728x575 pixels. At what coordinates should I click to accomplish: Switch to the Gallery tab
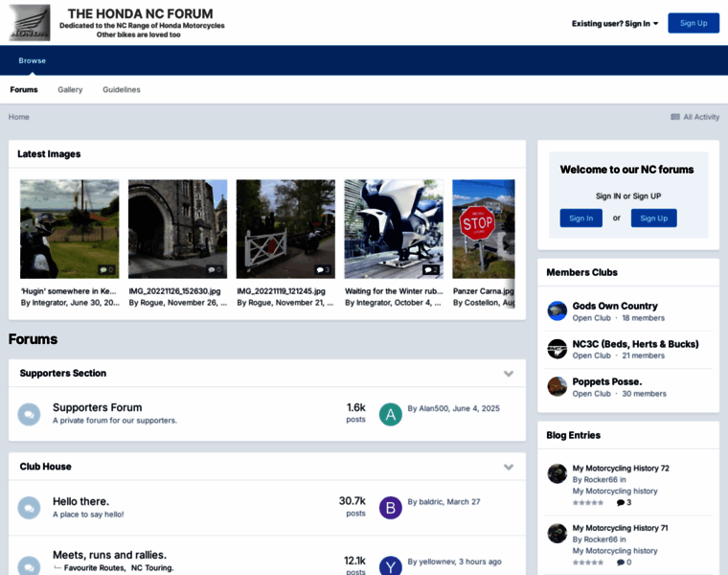click(70, 89)
